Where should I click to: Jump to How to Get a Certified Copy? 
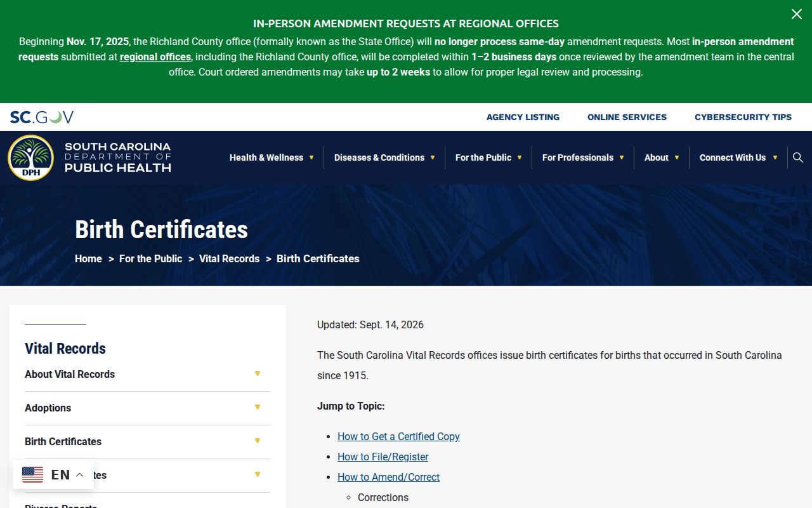click(x=398, y=436)
